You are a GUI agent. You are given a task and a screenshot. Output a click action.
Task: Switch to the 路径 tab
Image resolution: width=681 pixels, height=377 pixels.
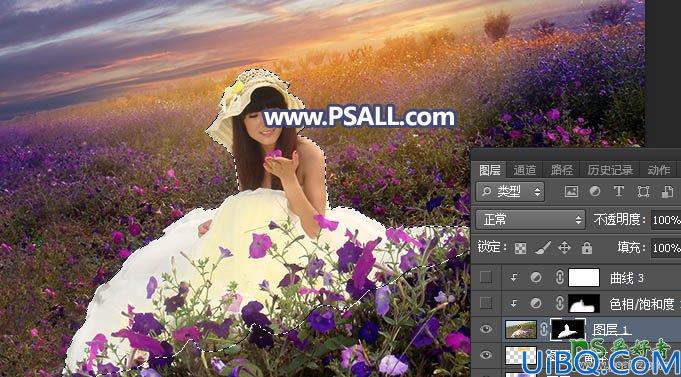(x=562, y=170)
